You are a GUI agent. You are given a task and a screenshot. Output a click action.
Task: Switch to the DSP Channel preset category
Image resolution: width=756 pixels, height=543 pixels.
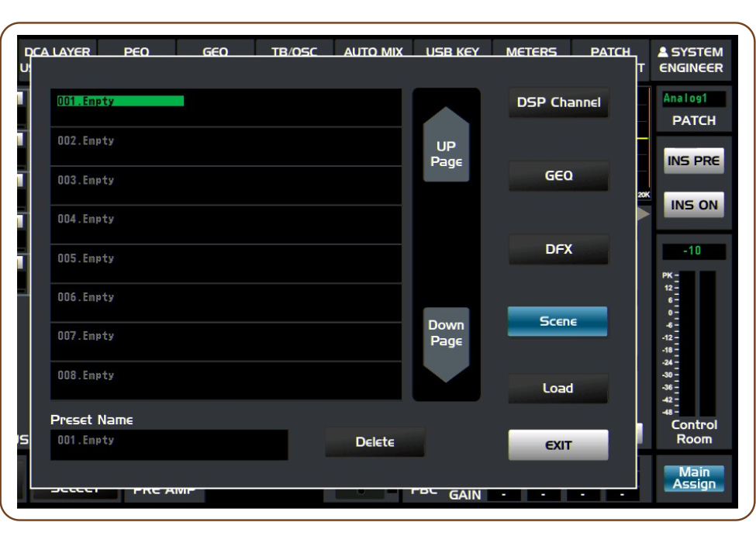[x=558, y=102]
